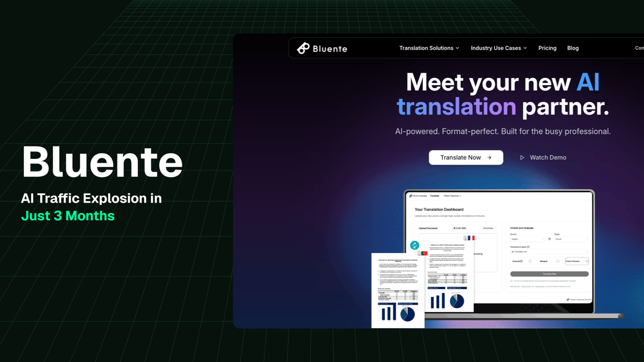
Task: Go to the Pricing page
Action: 547,48
